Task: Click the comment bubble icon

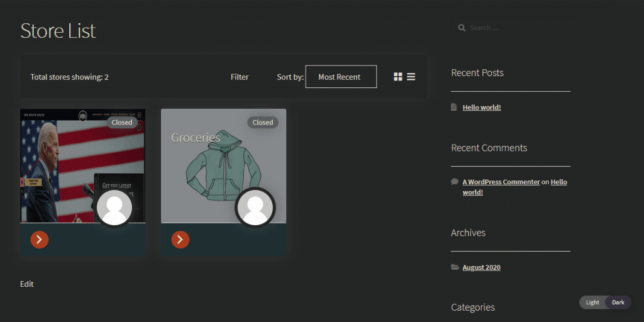Action: (455, 182)
